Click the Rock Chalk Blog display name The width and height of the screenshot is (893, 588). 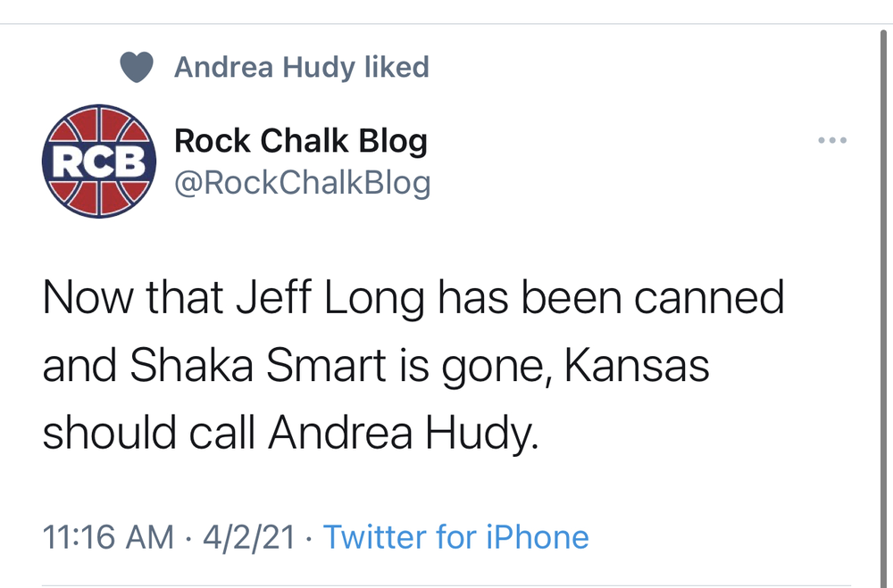click(x=301, y=140)
